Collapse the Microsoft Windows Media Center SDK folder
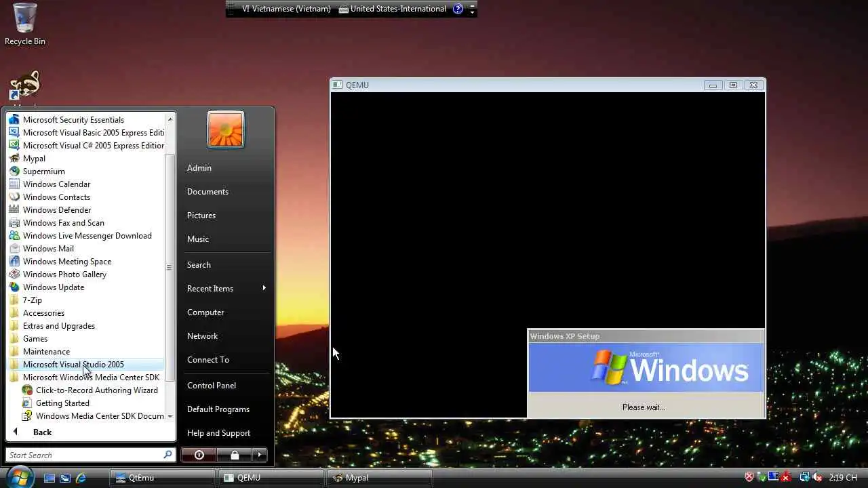 85,378
